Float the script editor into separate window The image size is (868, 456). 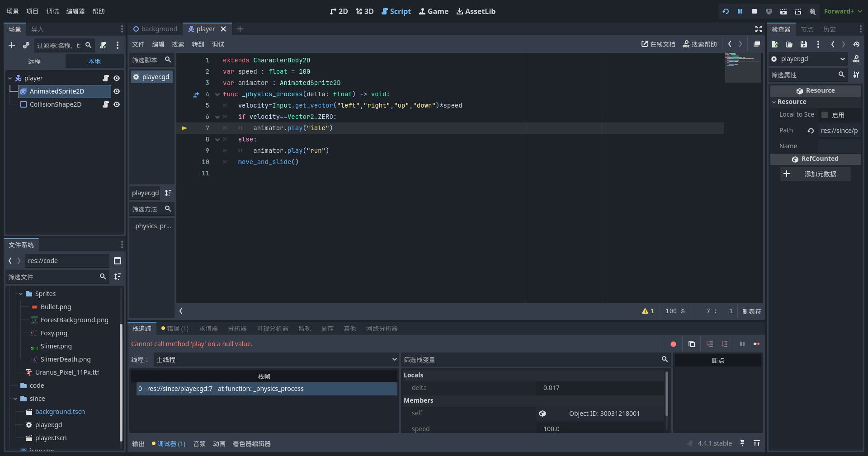[757, 44]
